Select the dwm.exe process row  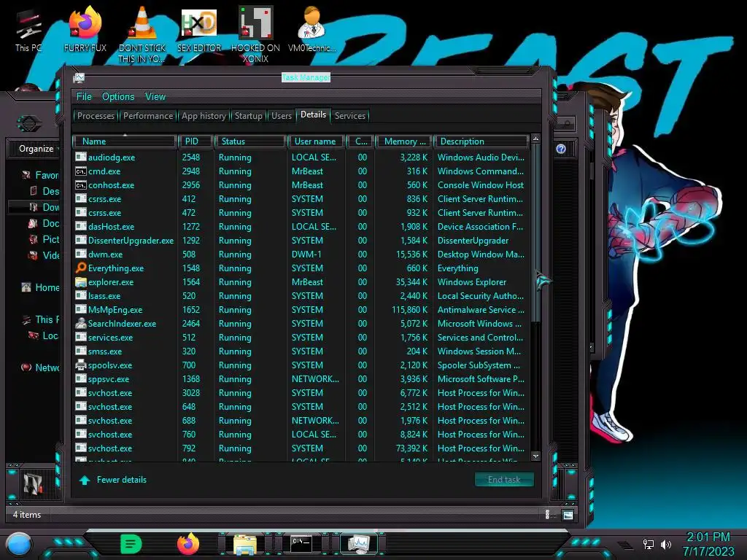301,254
